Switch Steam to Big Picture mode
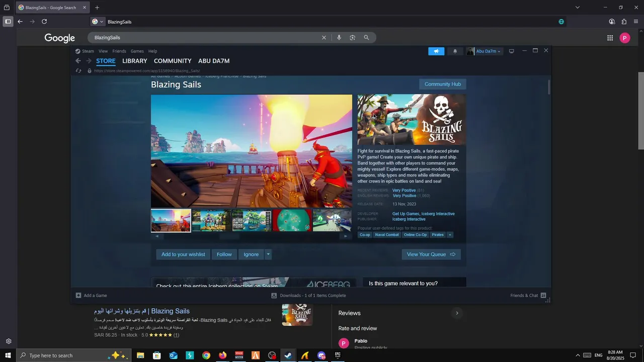This screenshot has width=644, height=362. (511, 51)
